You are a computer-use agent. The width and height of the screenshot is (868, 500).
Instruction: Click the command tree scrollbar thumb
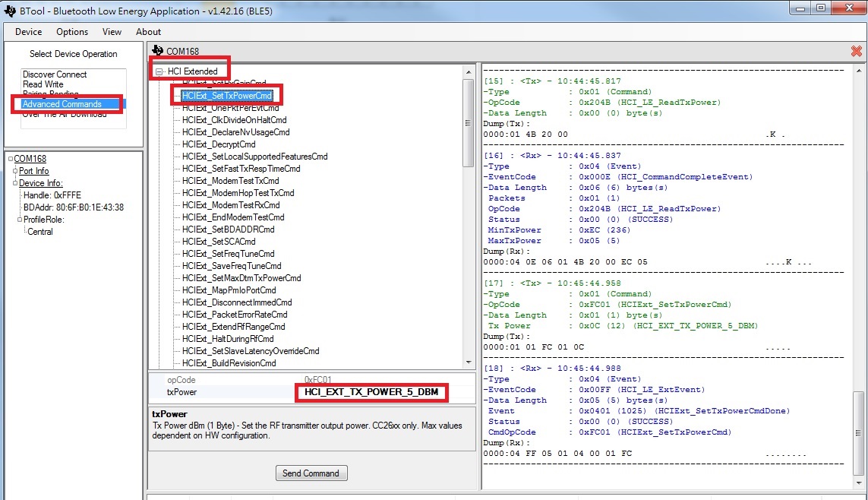(x=469, y=123)
